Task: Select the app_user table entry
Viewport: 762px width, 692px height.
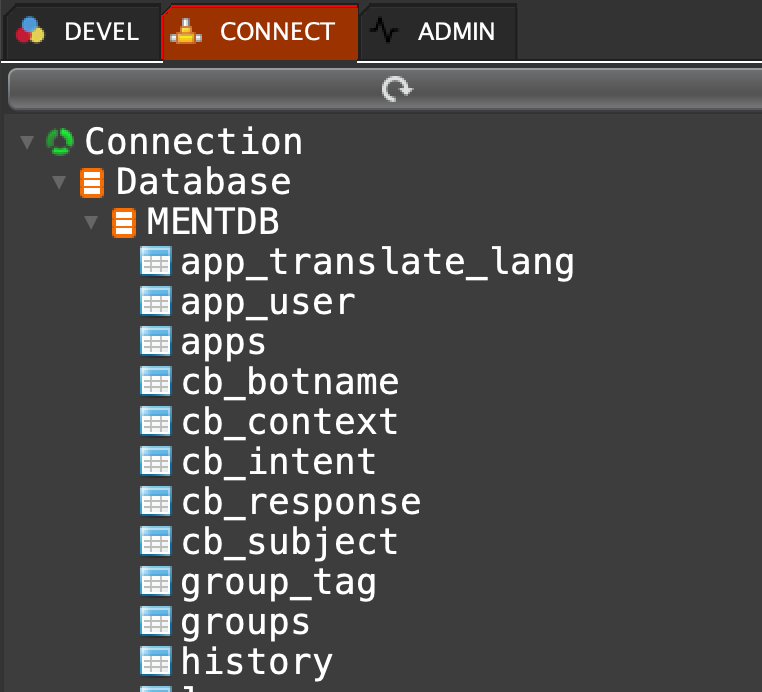Action: 267,302
